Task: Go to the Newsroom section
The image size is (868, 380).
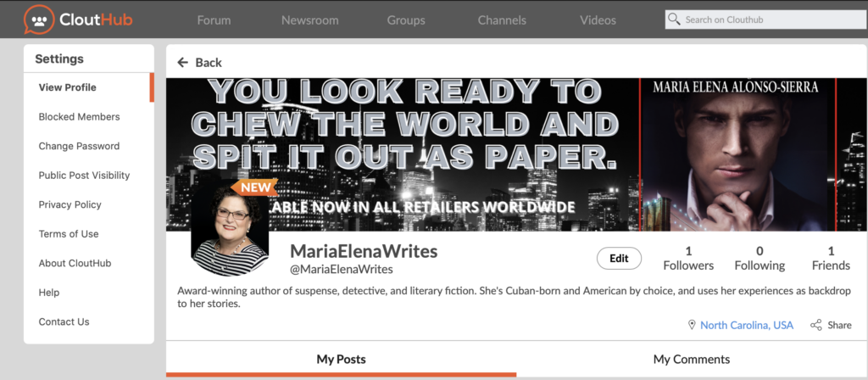Action: (309, 20)
